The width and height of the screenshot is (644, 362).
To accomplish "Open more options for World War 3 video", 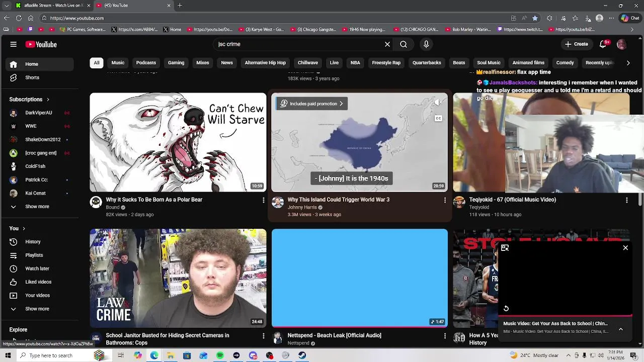I will pyautogui.click(x=445, y=200).
